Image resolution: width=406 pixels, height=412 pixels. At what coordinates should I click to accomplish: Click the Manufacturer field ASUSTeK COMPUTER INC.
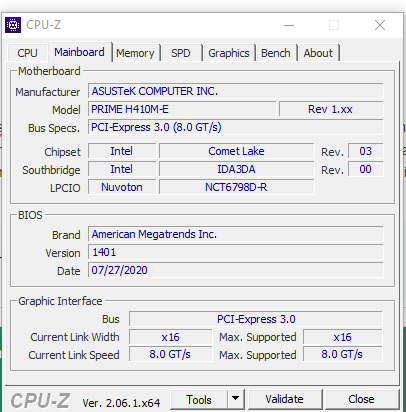(236, 91)
